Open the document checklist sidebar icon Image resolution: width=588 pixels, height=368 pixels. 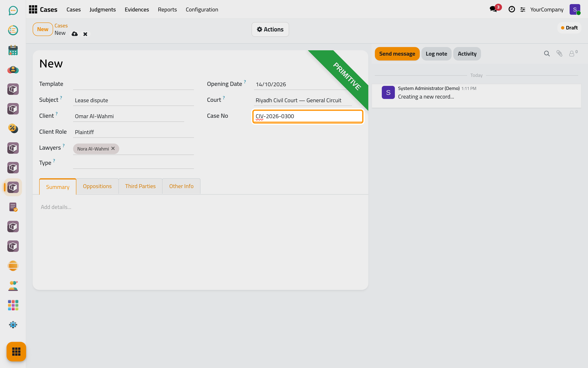click(13, 207)
